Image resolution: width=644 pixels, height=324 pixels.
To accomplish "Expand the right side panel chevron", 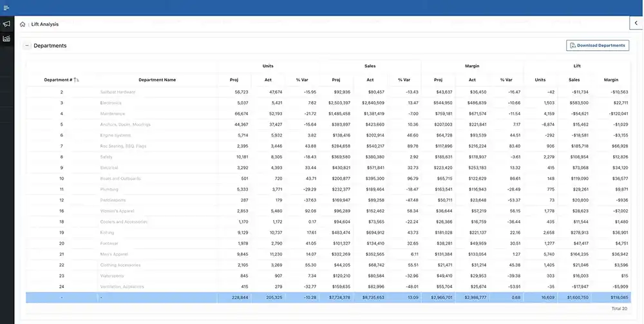I will tap(636, 23).
